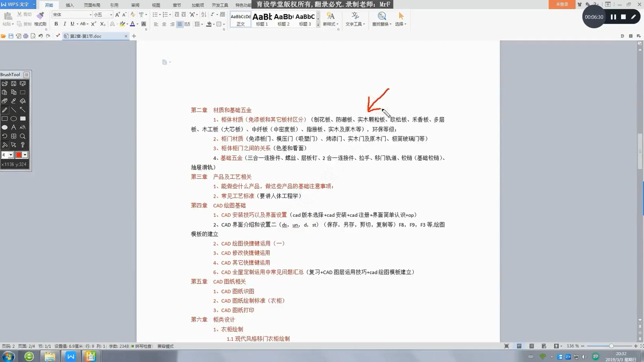Toggle subscript formatting

[x=103, y=24]
